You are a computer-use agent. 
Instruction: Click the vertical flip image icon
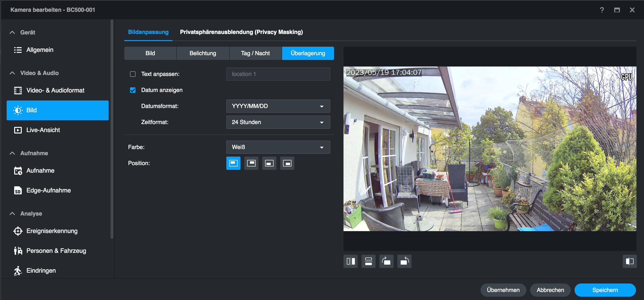tap(368, 261)
